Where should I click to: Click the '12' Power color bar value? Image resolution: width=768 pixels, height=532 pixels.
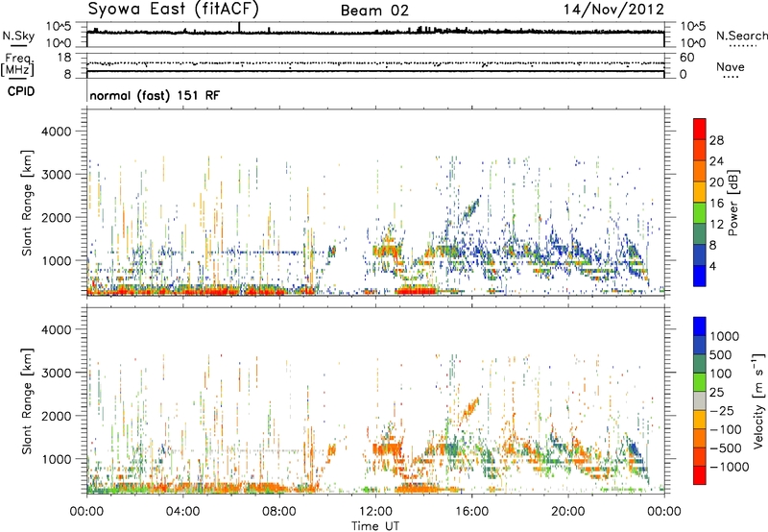(x=716, y=225)
